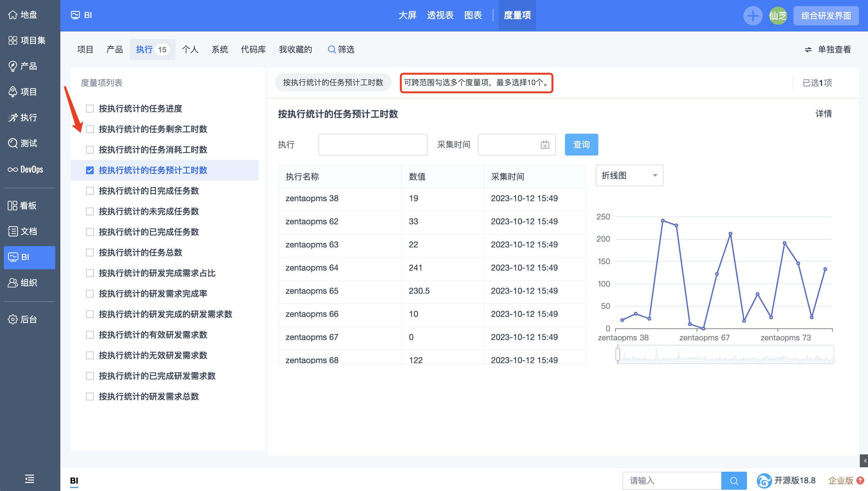Click the plus create icon in top bar
Viewport: 868px width, 491px height.
(753, 15)
